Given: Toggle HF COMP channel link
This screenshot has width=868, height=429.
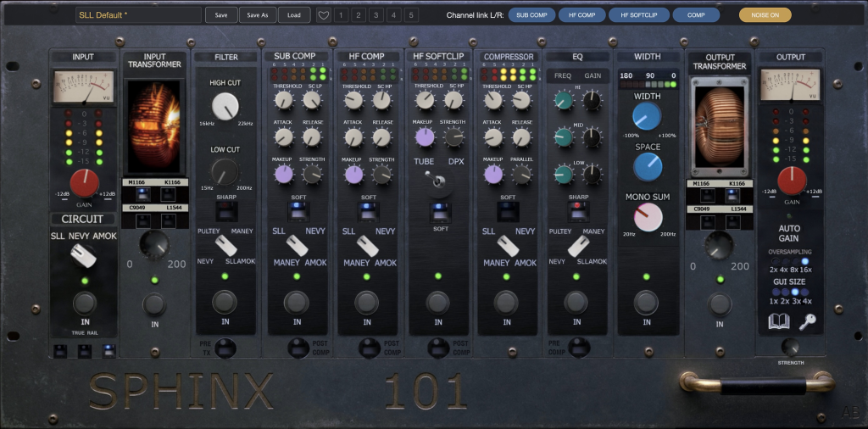Looking at the screenshot, I should pyautogui.click(x=581, y=15).
